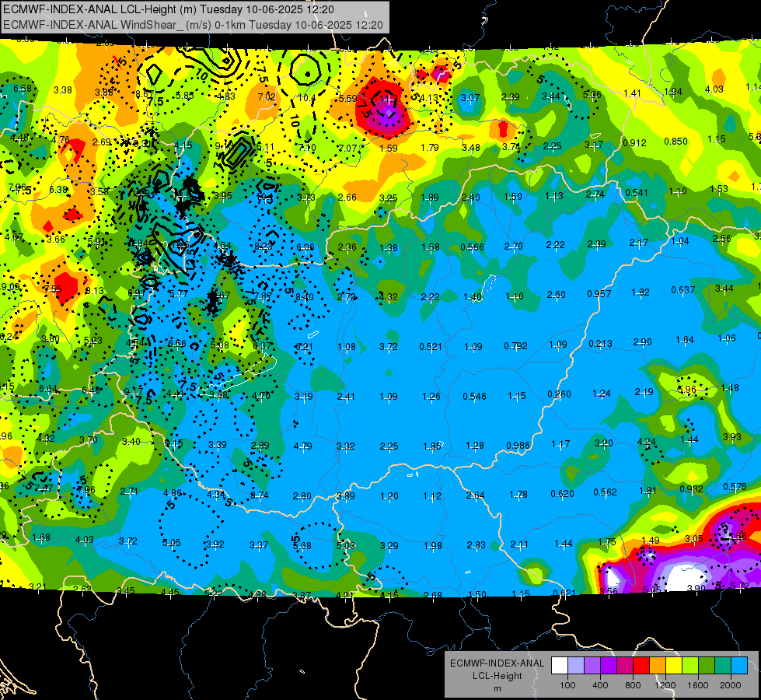Click the wind shear value 0.620
Viewport: 761px width, 700px height.
[x=562, y=494]
